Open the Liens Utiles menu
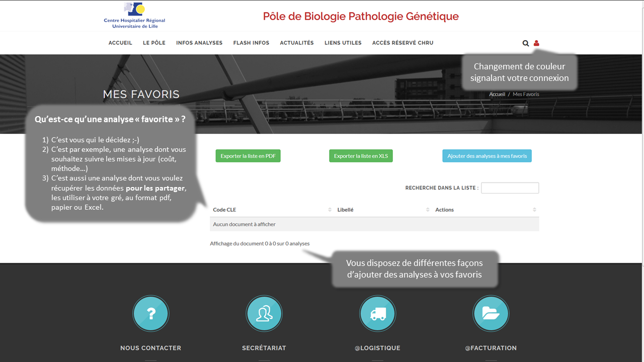 [343, 43]
